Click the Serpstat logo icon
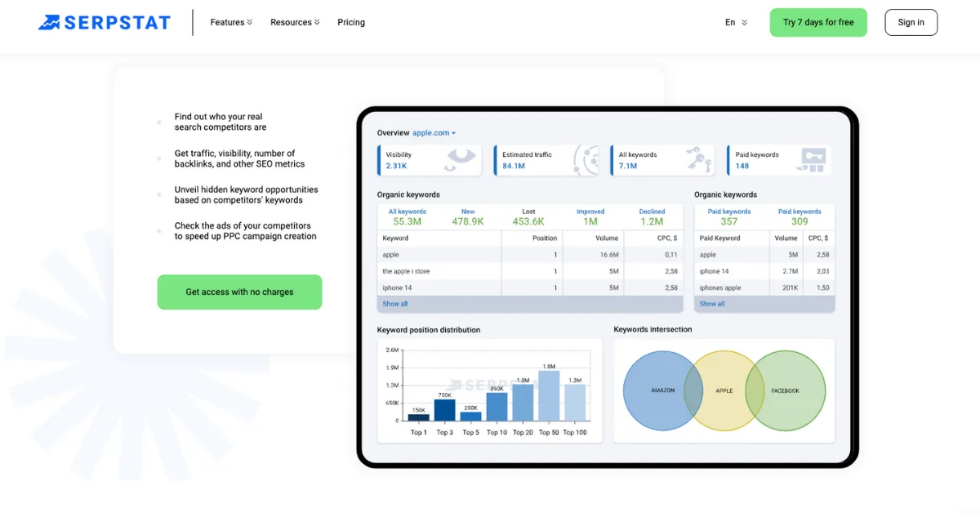 [x=50, y=22]
